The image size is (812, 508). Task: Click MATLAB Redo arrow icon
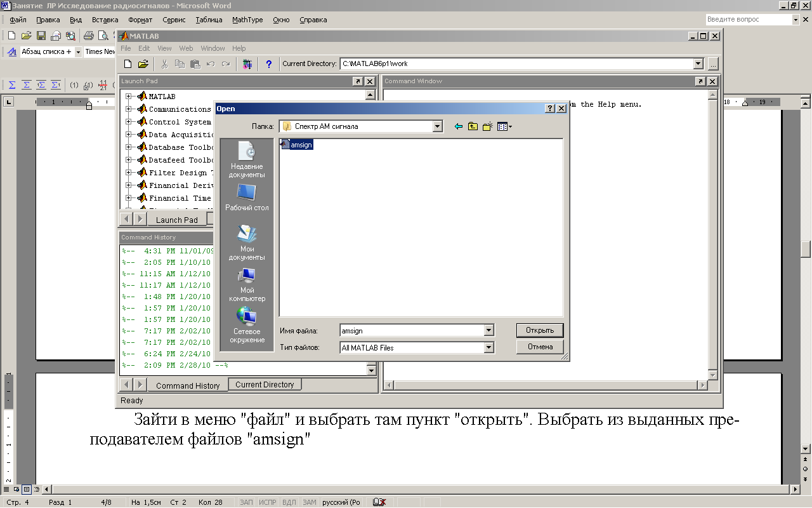point(226,64)
